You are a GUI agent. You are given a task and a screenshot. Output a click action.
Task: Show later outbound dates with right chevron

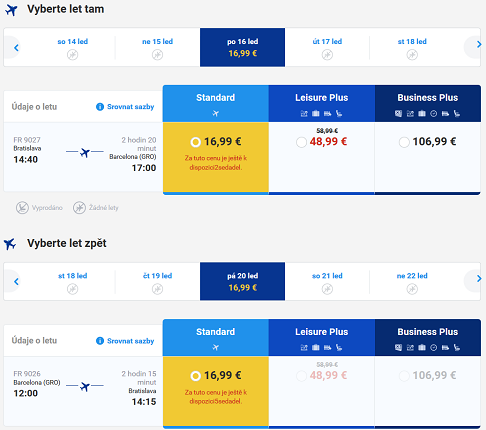[479, 44]
